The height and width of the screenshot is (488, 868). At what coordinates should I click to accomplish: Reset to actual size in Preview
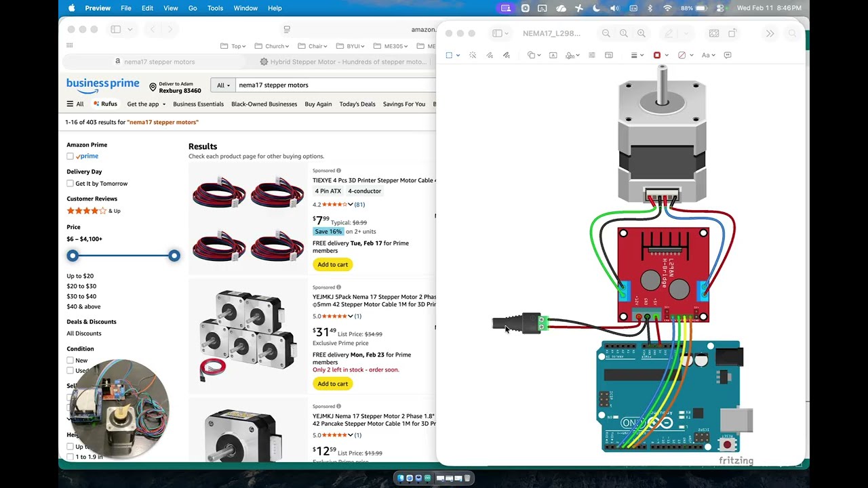point(624,33)
